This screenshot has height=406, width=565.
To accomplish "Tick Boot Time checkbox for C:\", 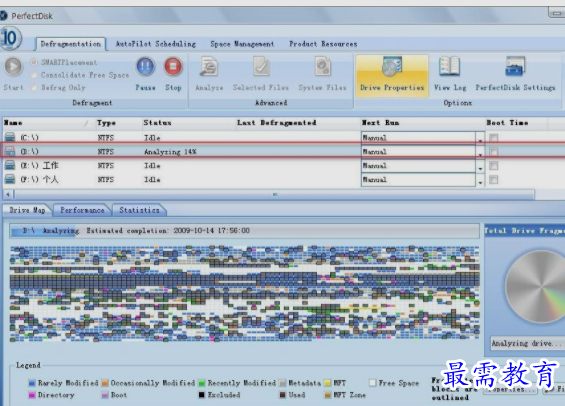I will (494, 138).
